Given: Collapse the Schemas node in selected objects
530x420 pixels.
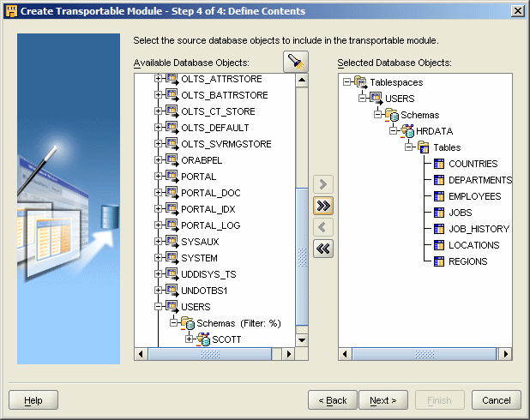Looking at the screenshot, I should point(377,115).
